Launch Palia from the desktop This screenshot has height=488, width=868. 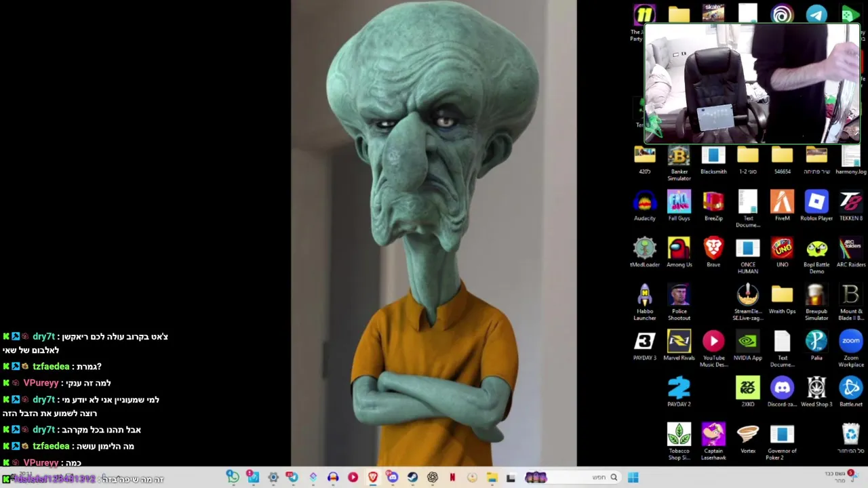click(816, 346)
